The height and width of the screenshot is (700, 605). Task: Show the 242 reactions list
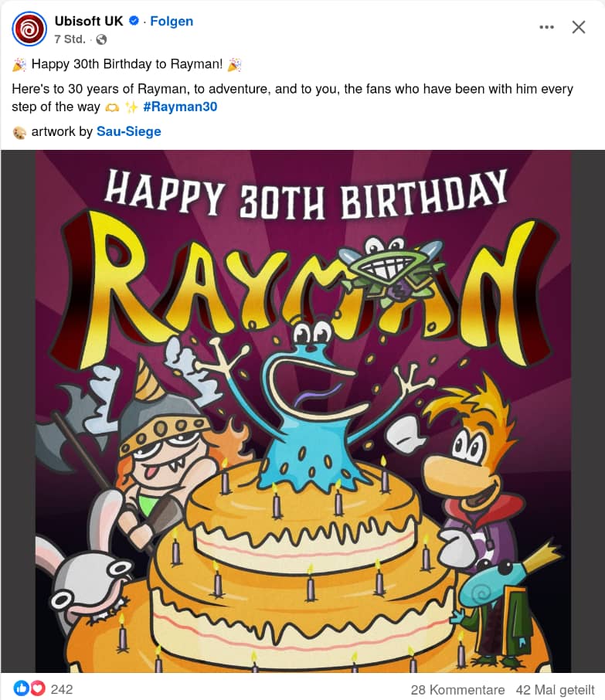pyautogui.click(x=62, y=689)
